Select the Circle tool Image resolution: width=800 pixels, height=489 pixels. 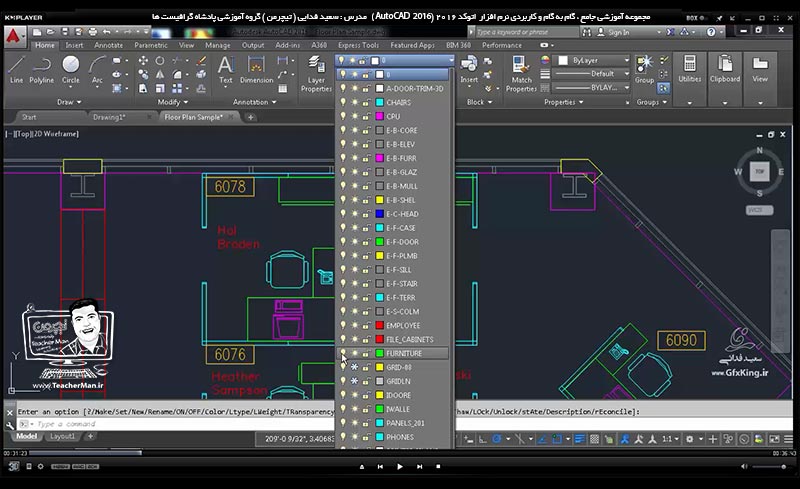click(x=70, y=69)
